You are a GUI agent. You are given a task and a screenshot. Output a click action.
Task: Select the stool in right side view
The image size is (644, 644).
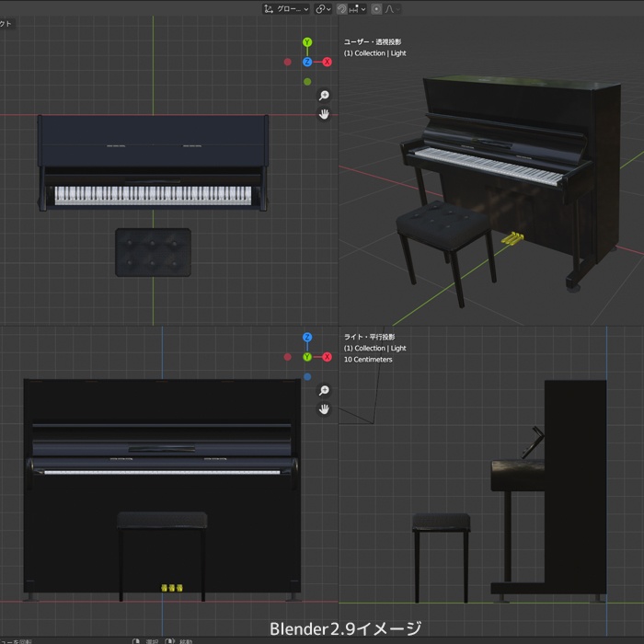pyautogui.click(x=441, y=558)
